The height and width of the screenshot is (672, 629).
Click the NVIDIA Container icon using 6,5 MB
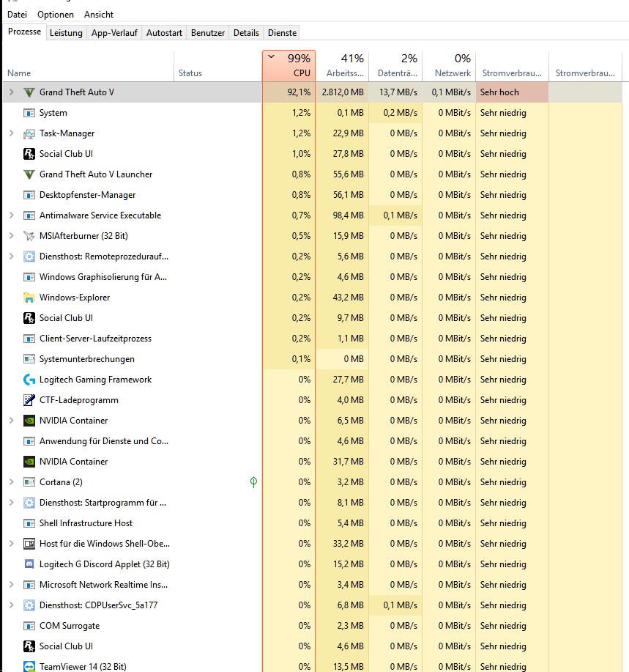pyautogui.click(x=29, y=421)
